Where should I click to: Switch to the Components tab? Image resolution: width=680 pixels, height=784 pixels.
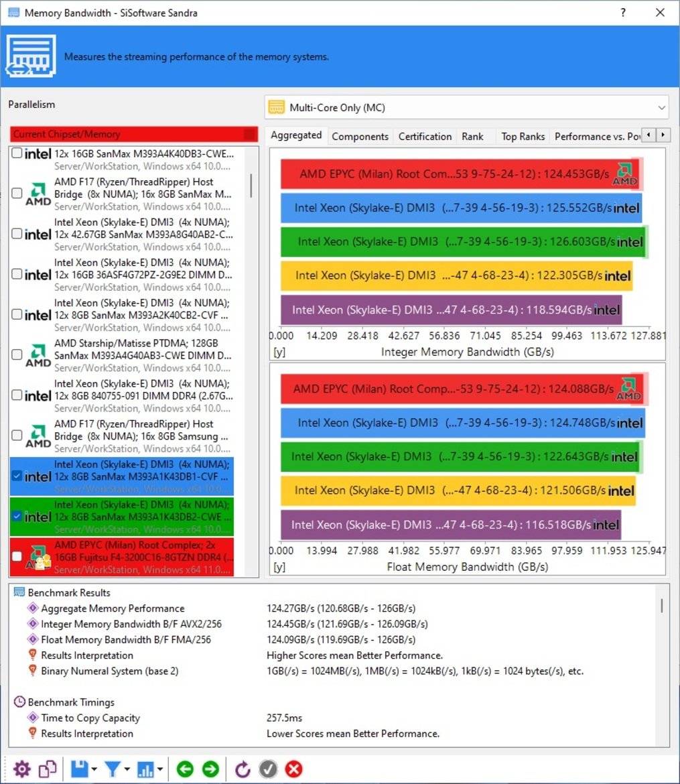[360, 137]
